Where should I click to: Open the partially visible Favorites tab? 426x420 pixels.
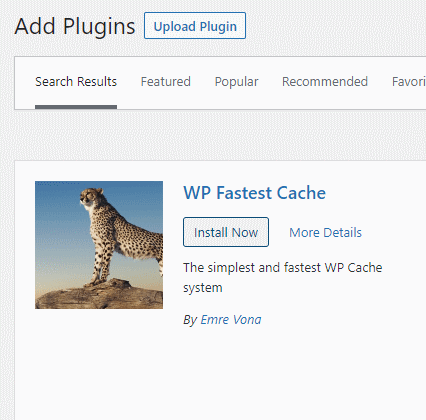point(409,82)
